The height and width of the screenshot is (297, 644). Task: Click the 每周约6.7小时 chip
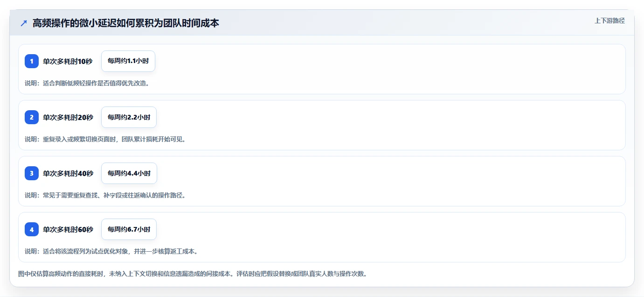pos(129,229)
